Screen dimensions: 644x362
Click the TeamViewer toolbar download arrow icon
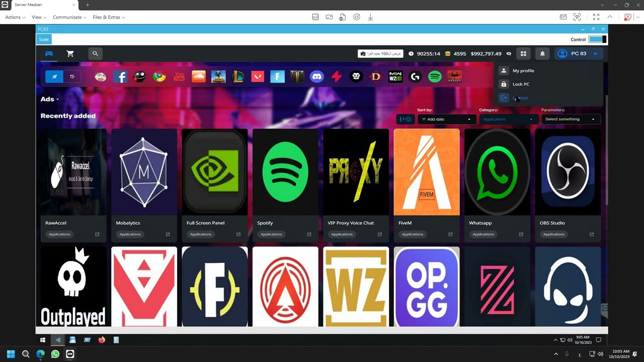370,17
